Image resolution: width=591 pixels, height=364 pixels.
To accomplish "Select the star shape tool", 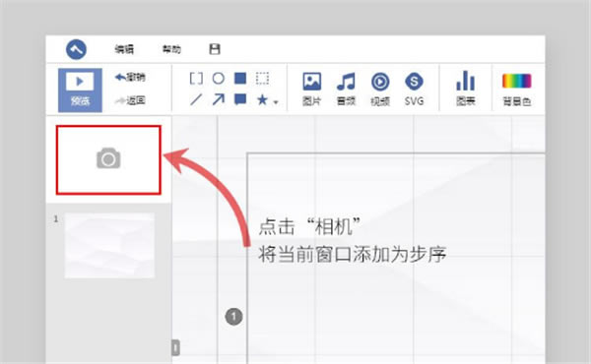I will [262, 99].
